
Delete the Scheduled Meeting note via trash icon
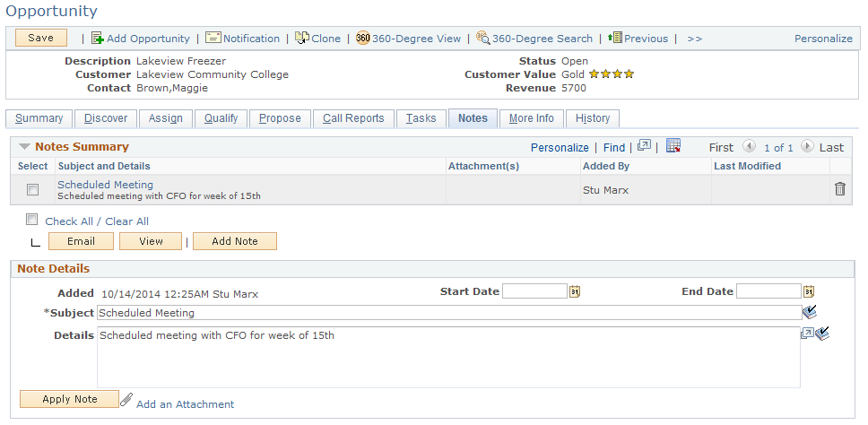[840, 189]
